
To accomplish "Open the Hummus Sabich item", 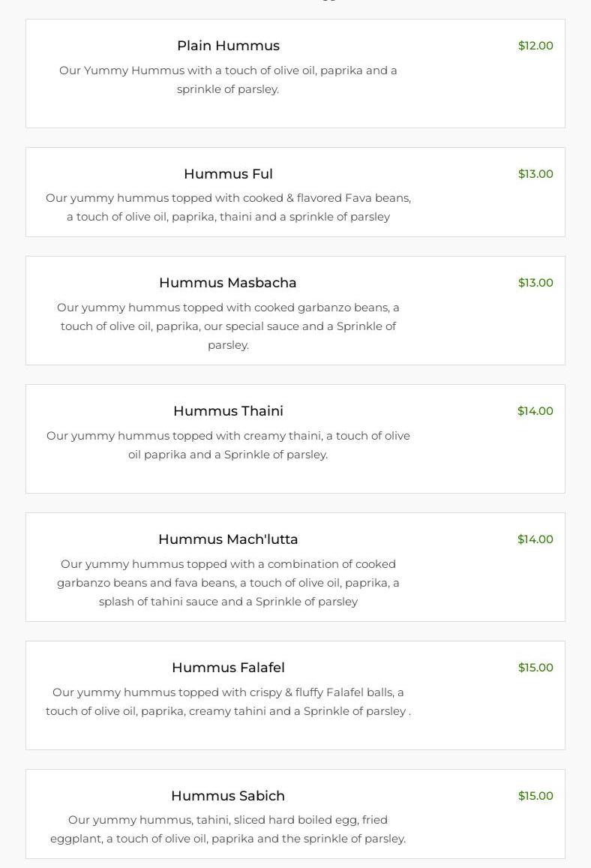I will 228,796.
